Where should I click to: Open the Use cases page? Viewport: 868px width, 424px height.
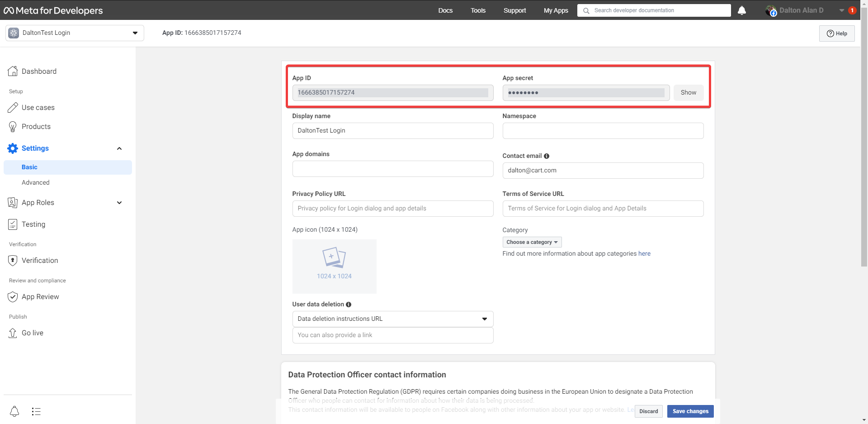[38, 107]
